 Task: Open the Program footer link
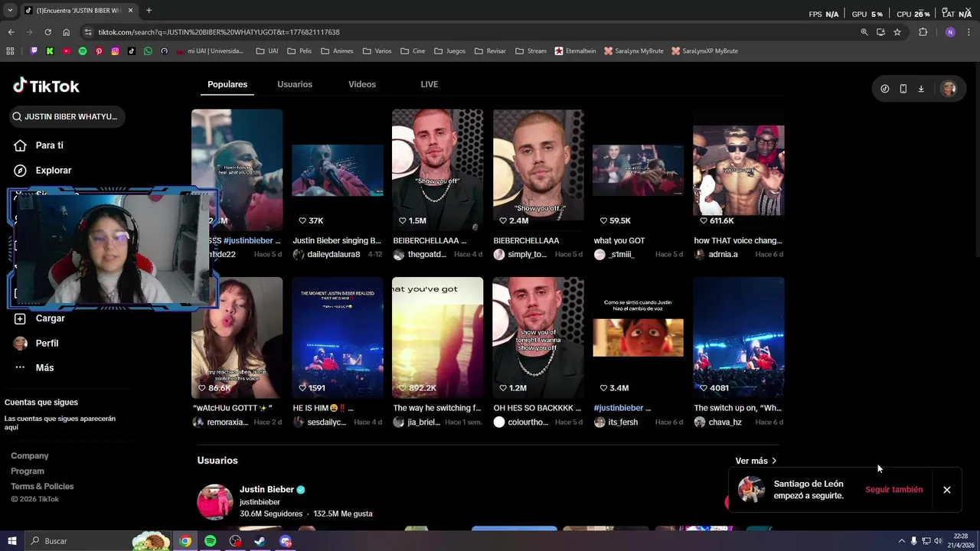pos(28,471)
